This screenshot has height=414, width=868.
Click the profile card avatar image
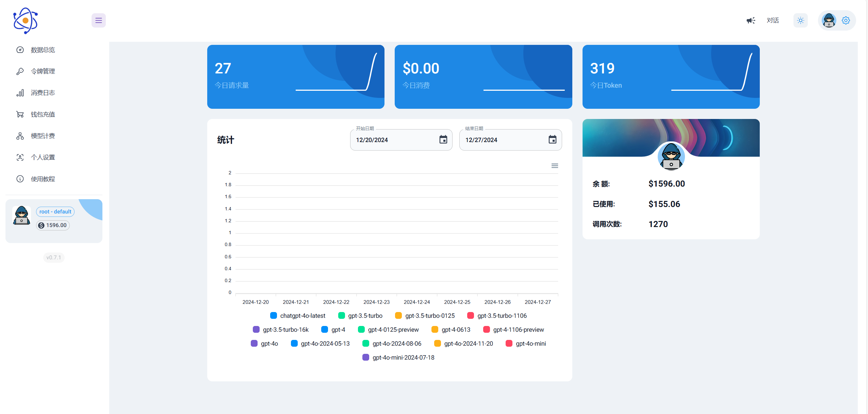click(x=671, y=156)
